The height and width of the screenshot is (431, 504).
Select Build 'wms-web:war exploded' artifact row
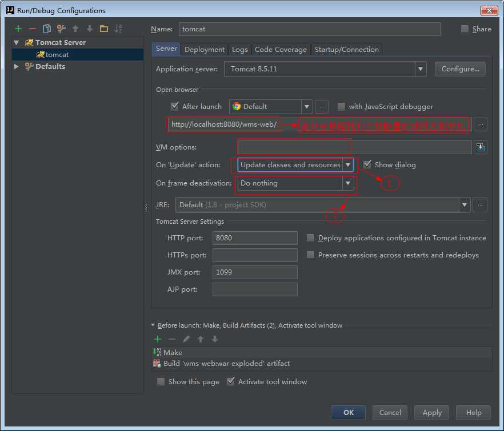point(322,364)
